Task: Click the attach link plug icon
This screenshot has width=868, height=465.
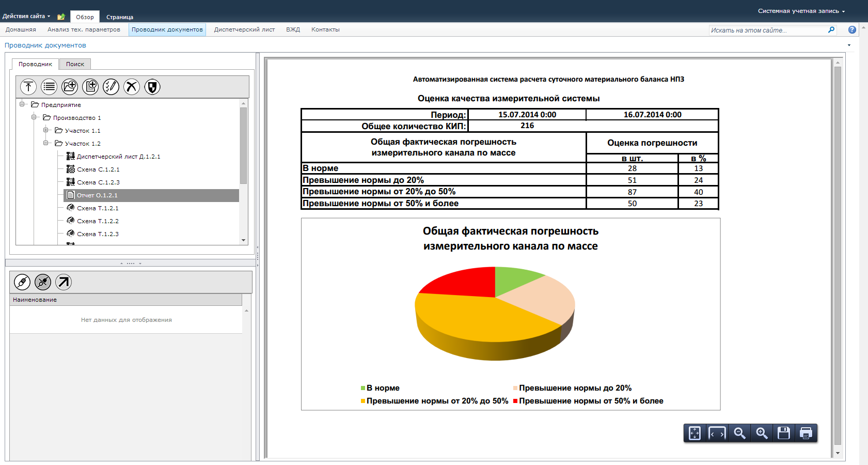Action: tap(22, 282)
